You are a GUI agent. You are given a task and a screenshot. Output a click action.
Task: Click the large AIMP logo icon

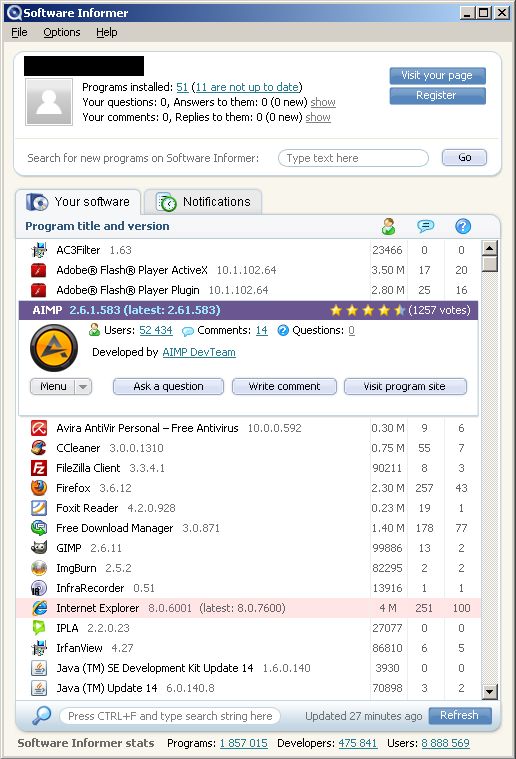point(54,348)
